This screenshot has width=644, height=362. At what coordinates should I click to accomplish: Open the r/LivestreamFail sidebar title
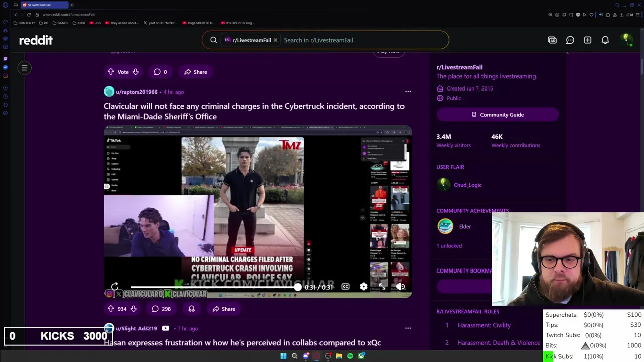pyautogui.click(x=459, y=67)
